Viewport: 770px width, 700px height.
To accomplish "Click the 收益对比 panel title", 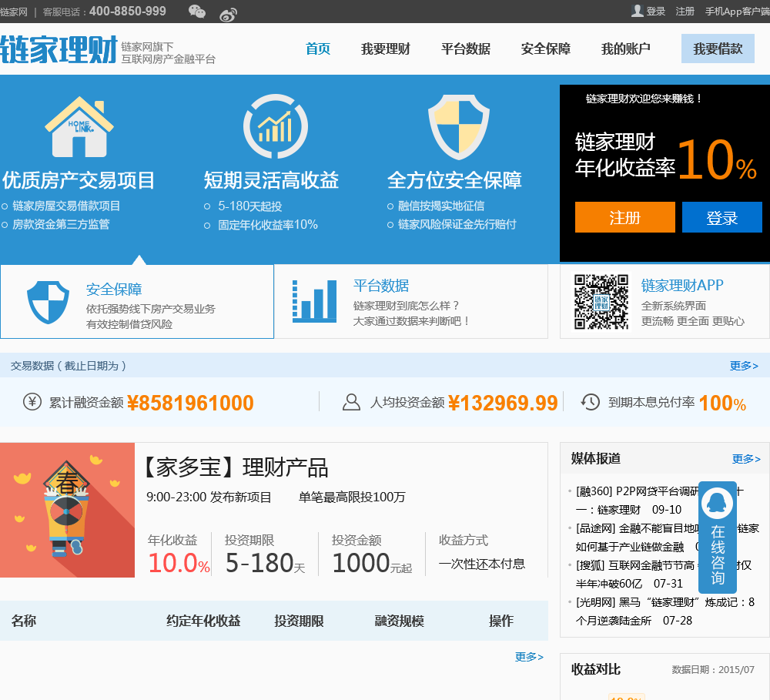I will [596, 669].
